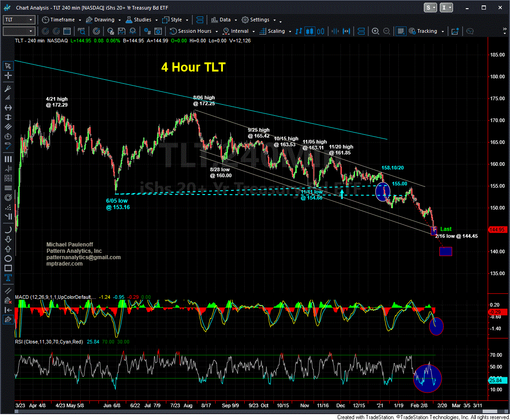Open the Studies menu
Viewport: 510px width, 420px height.
coord(139,20)
